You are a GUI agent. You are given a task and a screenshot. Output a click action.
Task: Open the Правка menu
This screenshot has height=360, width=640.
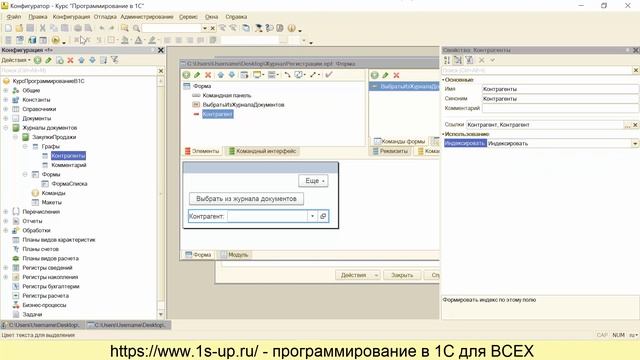pyautogui.click(x=38, y=17)
